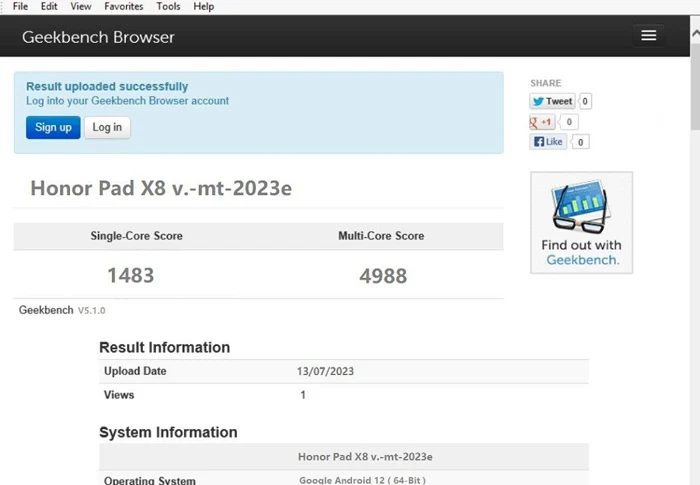Open the Help menu
This screenshot has width=700, height=485.
[x=204, y=6]
